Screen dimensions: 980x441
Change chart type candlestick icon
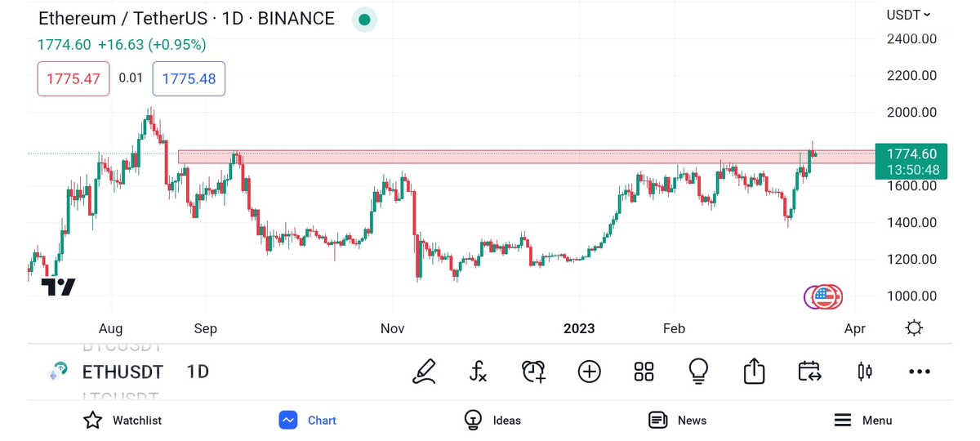pos(864,372)
